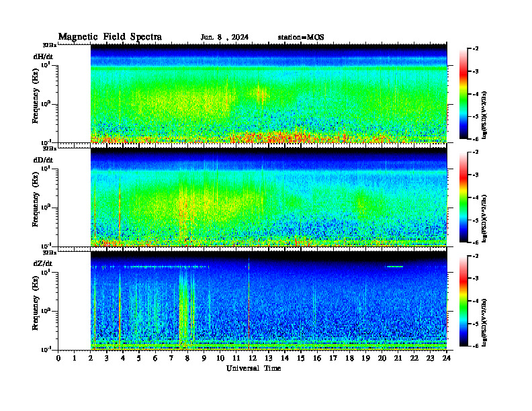Click the log(PSD) label beside the dZ/dt color scale

[484, 322]
